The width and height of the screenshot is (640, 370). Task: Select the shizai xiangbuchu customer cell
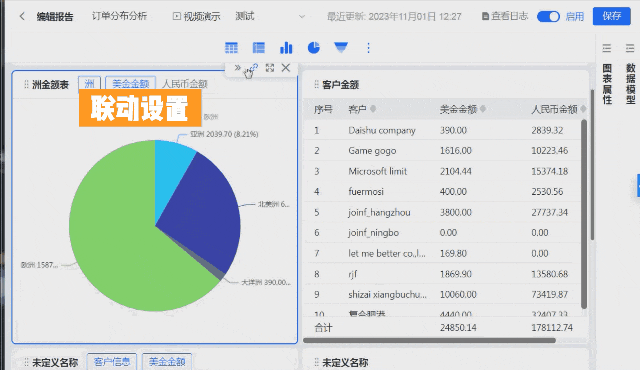click(387, 294)
